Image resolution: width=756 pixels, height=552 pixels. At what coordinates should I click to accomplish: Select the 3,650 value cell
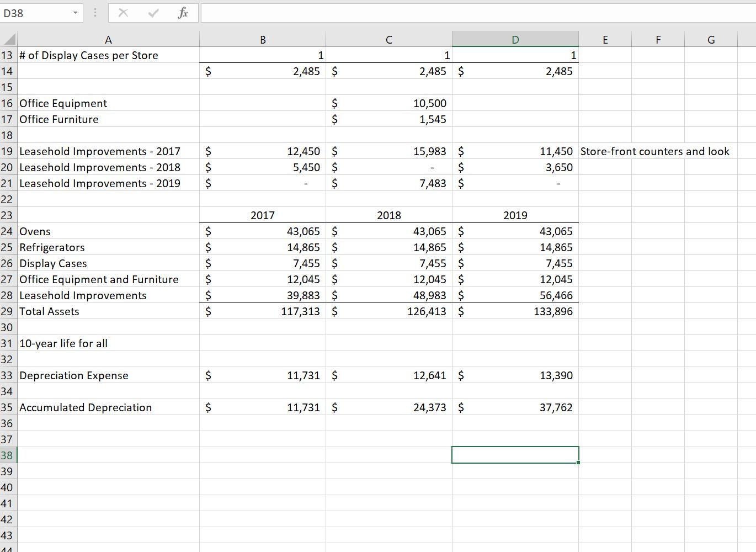click(x=515, y=167)
